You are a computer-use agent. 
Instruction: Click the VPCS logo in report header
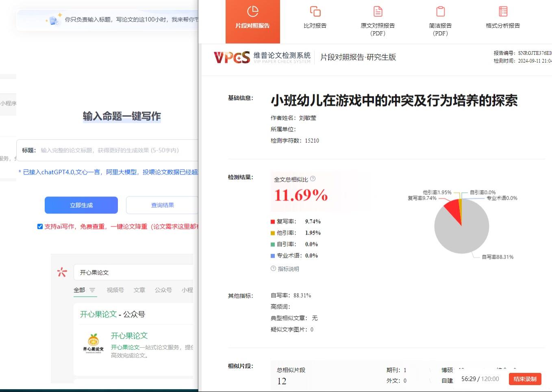click(232, 57)
